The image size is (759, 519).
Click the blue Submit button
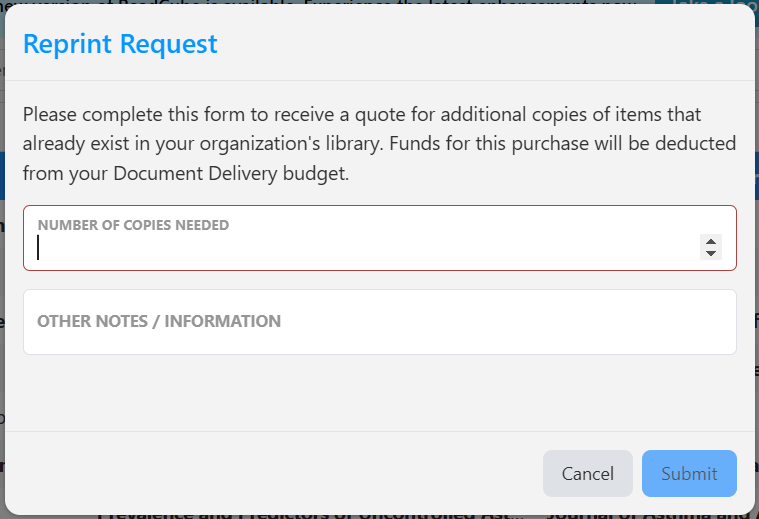pos(689,473)
